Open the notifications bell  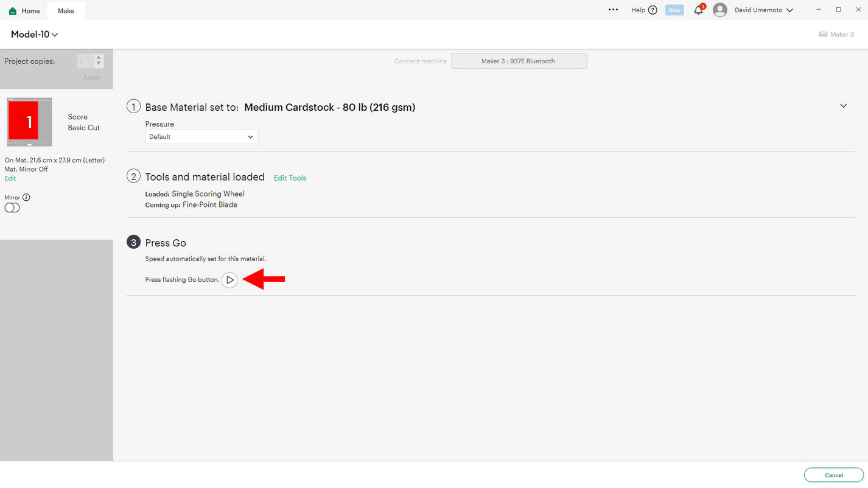698,10
